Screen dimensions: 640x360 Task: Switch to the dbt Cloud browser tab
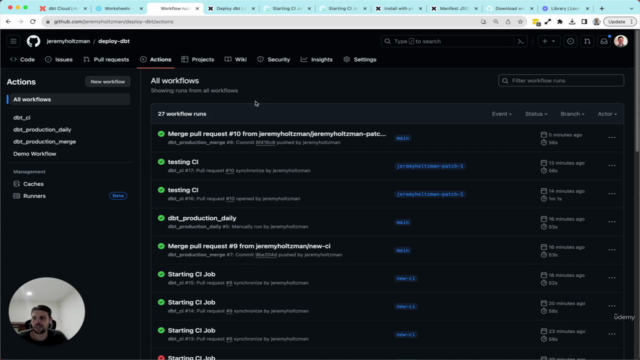point(63,8)
